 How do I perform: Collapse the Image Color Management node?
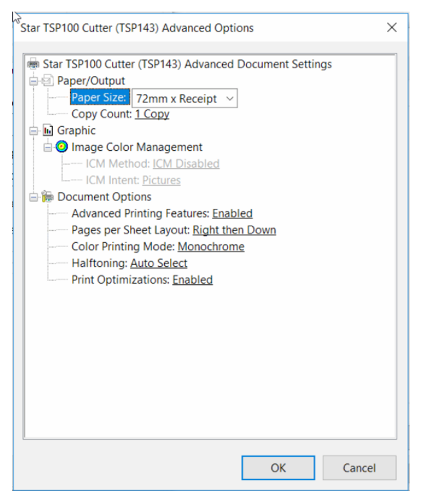tap(48, 148)
